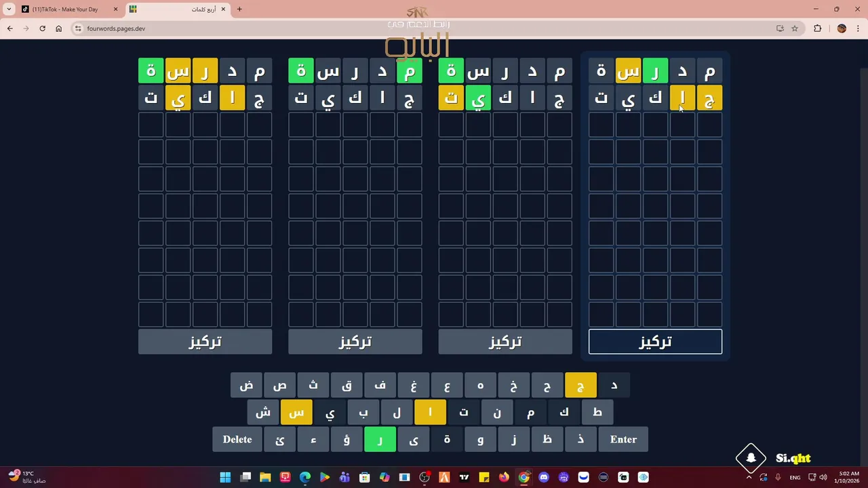Tap the yellow س key on the keyboard

(x=296, y=412)
